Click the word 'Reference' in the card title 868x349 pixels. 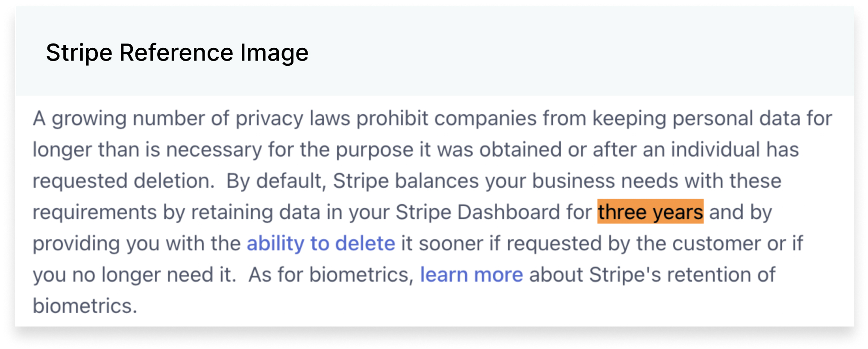pos(176,53)
